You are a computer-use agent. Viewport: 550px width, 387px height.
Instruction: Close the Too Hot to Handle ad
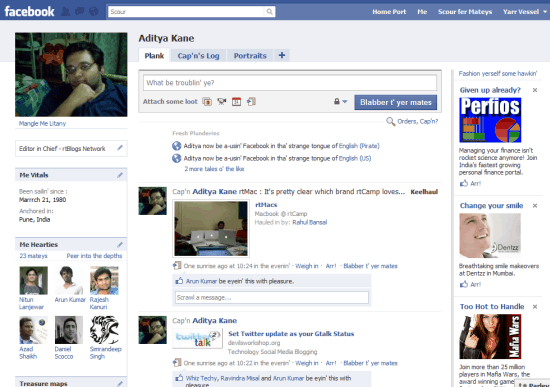[x=535, y=307]
